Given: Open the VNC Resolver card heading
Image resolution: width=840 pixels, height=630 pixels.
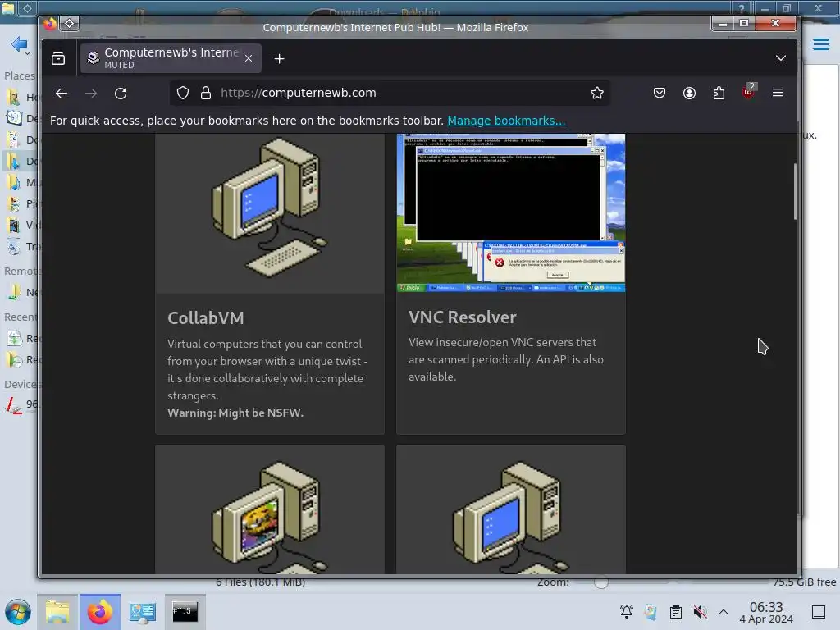Looking at the screenshot, I should (463, 317).
